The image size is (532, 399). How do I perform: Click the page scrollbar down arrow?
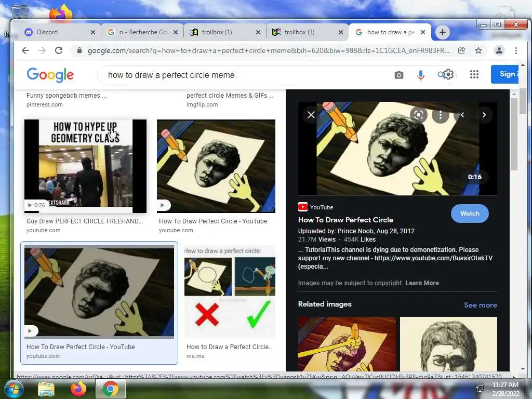(523, 368)
